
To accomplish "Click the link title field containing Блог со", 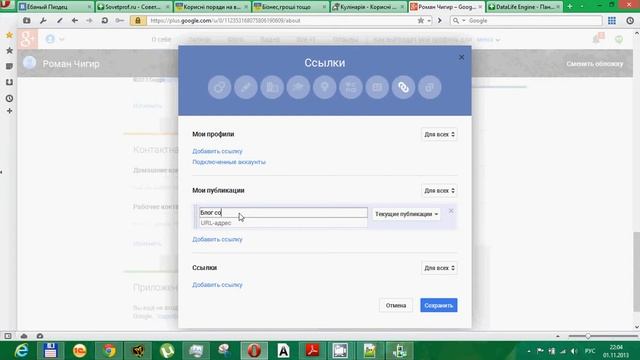I will click(283, 213).
